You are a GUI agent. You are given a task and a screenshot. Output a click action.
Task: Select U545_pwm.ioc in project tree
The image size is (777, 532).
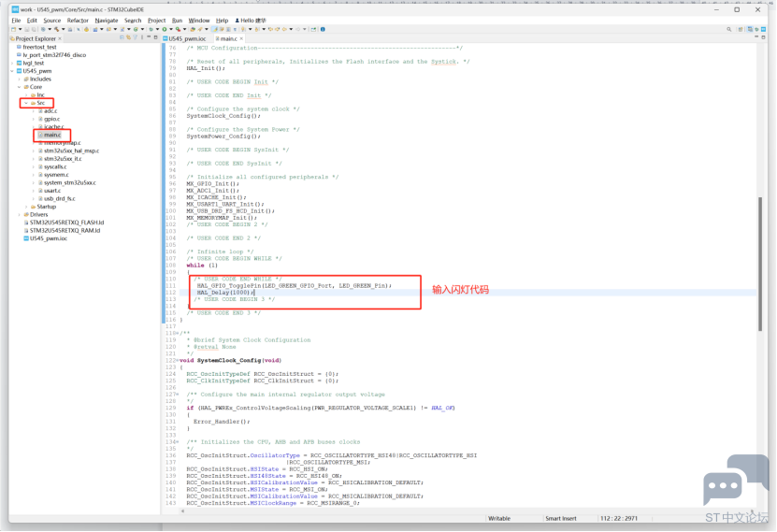pyautogui.click(x=48, y=238)
